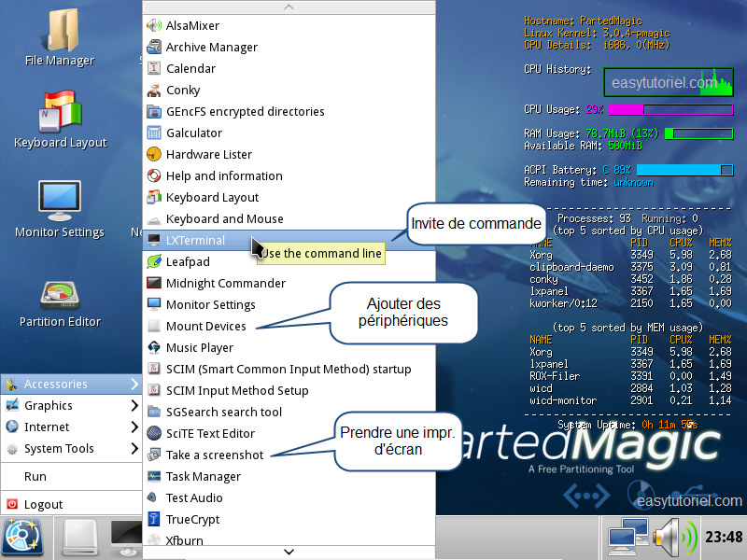Expand the Accessories submenu arrow

click(134, 384)
